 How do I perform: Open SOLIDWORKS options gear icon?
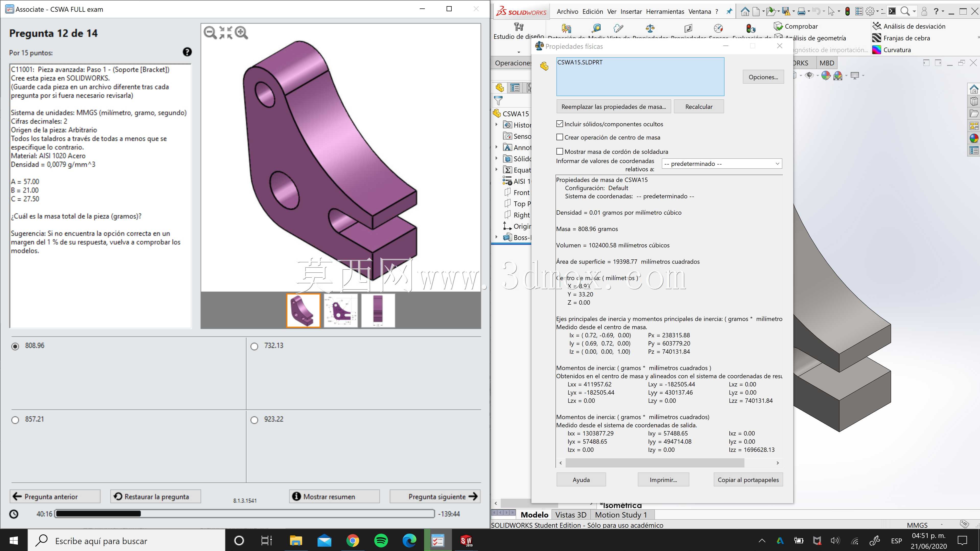click(870, 12)
